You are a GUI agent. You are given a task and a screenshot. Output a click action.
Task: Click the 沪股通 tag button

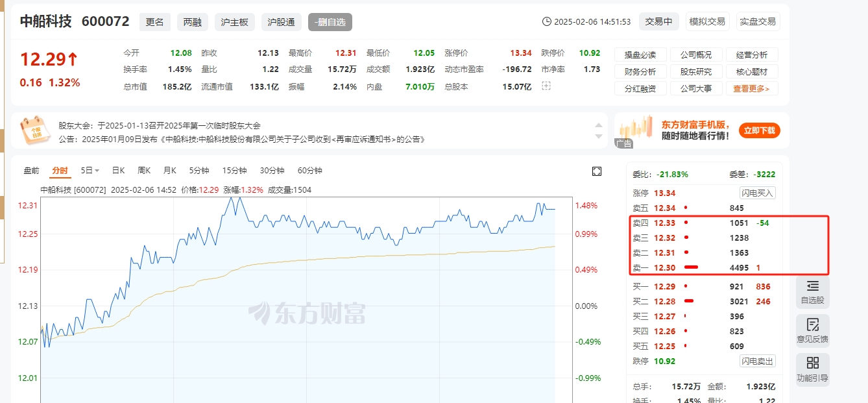point(282,21)
